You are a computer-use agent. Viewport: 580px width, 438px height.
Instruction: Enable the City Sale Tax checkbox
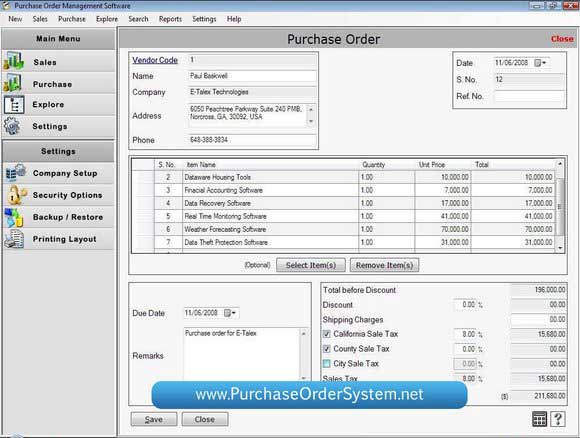click(x=327, y=364)
